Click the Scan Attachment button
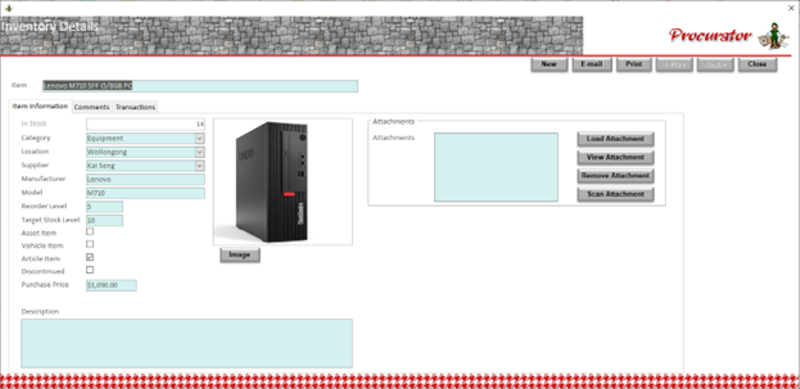This screenshot has height=389, width=800. coord(615,194)
